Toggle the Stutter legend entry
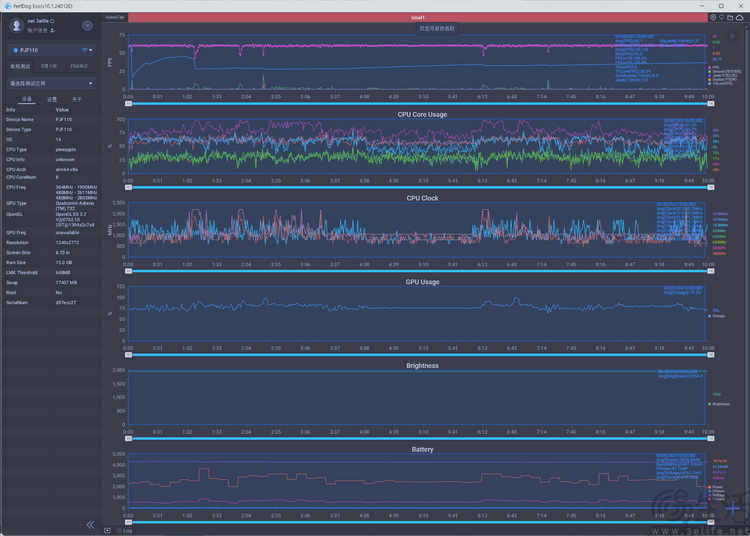Image resolution: width=750 pixels, height=536 pixels. pyautogui.click(x=722, y=79)
